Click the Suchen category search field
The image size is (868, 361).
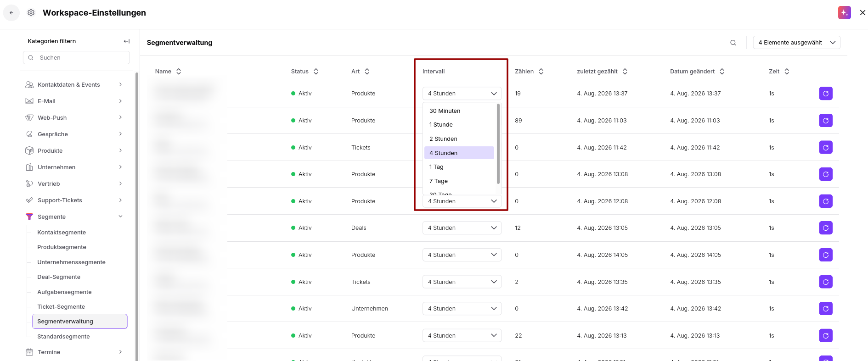click(x=76, y=58)
